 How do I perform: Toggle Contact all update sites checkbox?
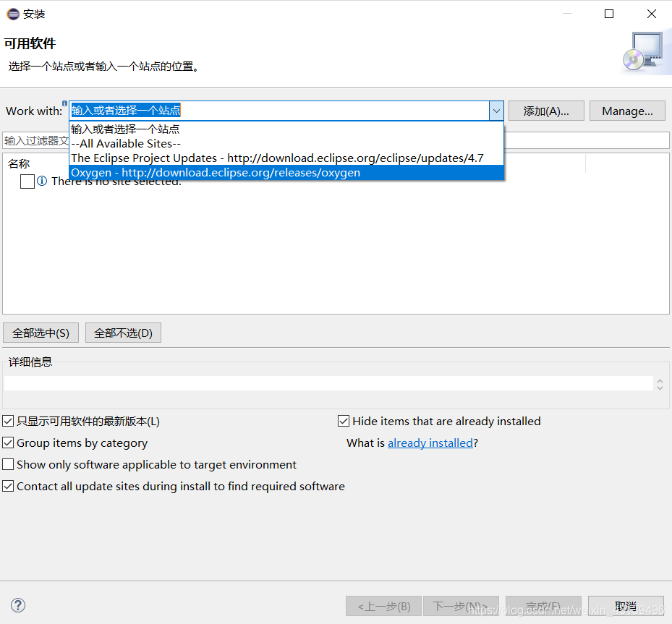pyautogui.click(x=8, y=486)
